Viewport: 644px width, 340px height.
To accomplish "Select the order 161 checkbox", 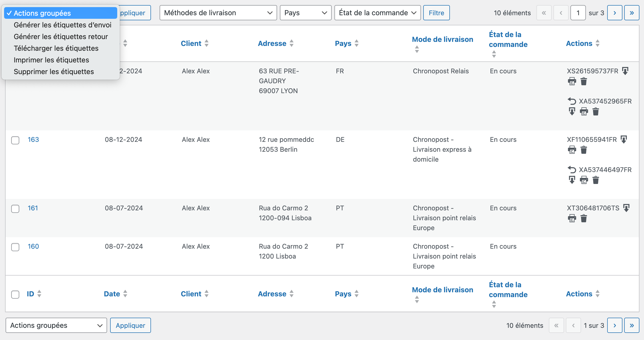I will tap(15, 209).
